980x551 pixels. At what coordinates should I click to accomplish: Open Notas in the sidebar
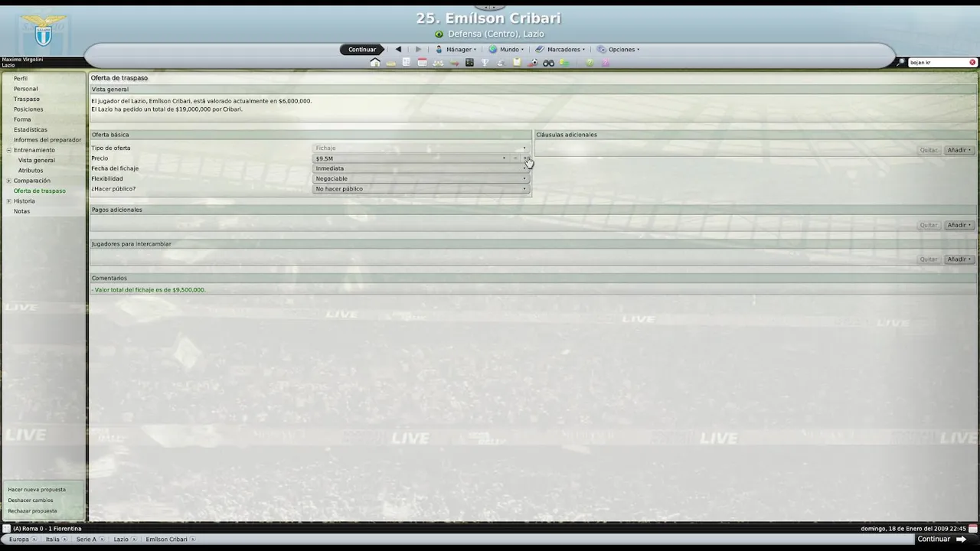21,211
